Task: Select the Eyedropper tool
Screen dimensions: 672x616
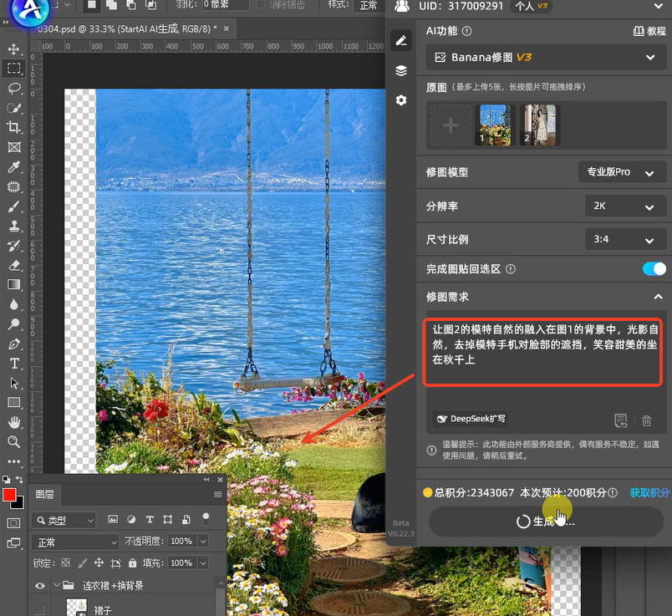Action: (14, 167)
